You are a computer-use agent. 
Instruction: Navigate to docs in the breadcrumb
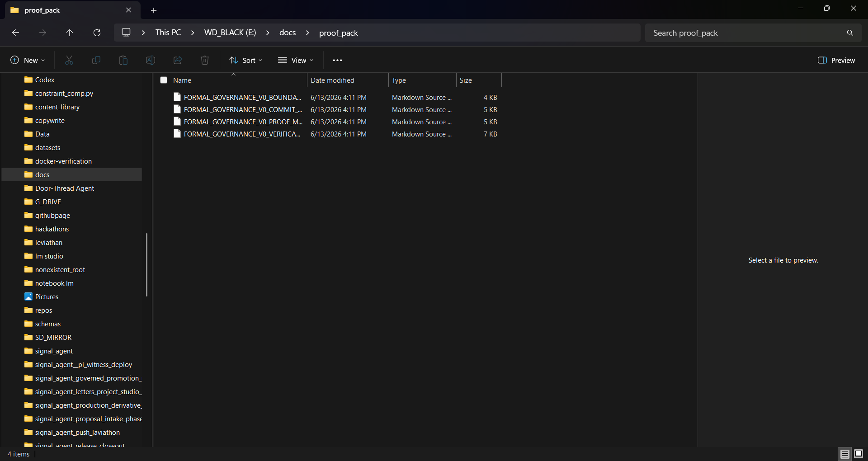tap(288, 33)
